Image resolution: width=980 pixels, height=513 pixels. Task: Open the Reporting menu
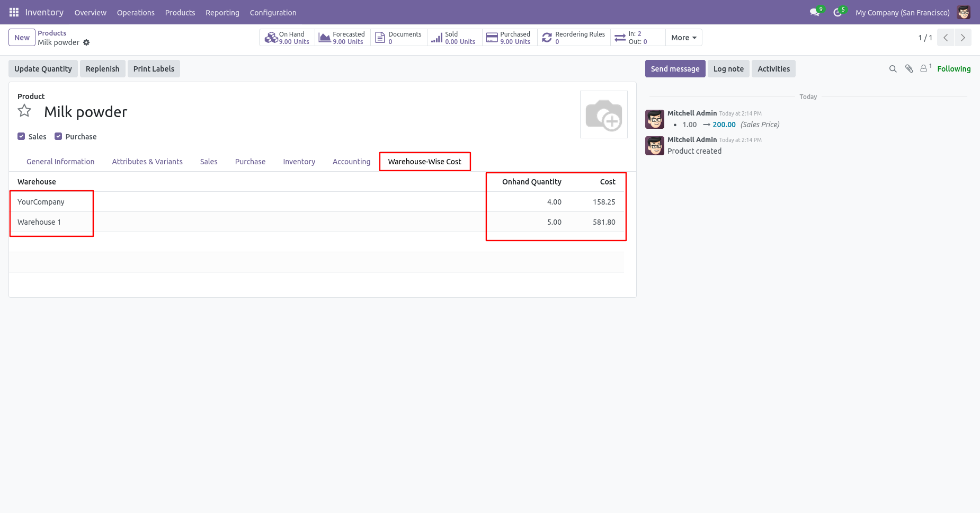[222, 12]
